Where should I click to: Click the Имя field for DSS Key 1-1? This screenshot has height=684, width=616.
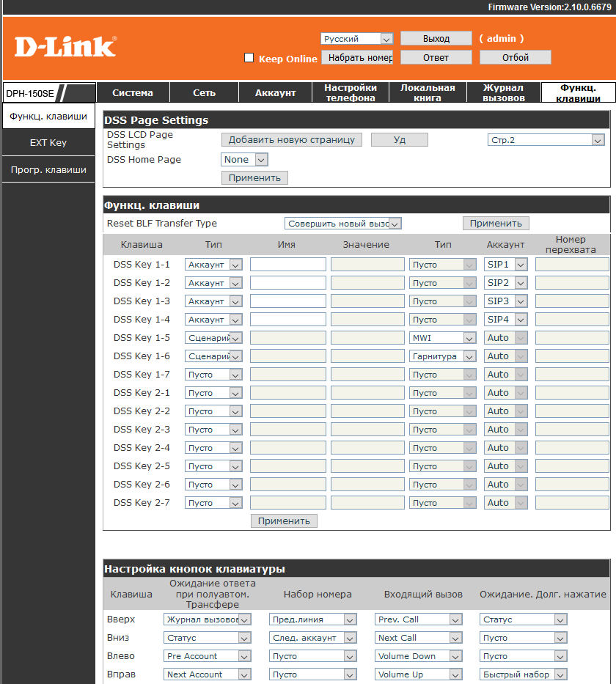[x=287, y=265]
